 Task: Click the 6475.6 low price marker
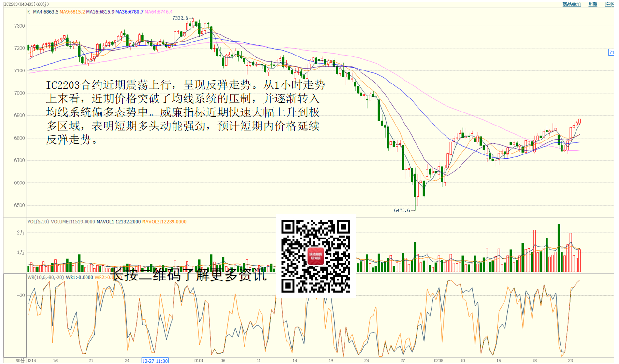click(402, 210)
